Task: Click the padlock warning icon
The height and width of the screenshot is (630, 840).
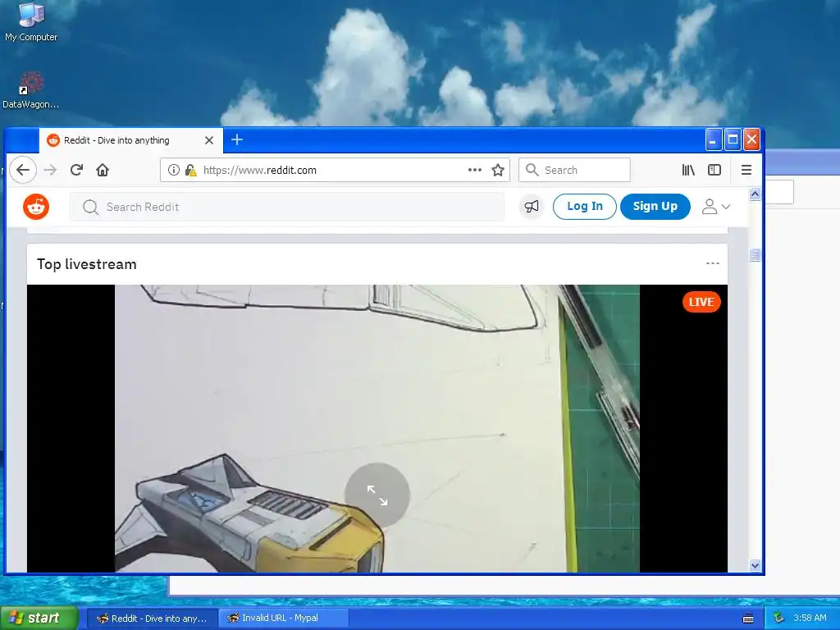Action: pos(190,170)
